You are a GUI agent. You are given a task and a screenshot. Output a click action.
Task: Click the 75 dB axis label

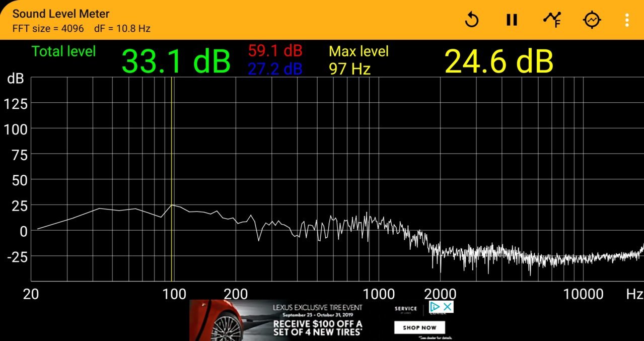point(19,155)
